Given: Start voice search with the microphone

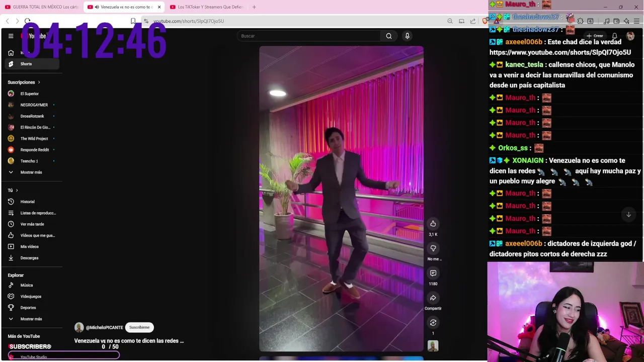Looking at the screenshot, I should pos(407,36).
